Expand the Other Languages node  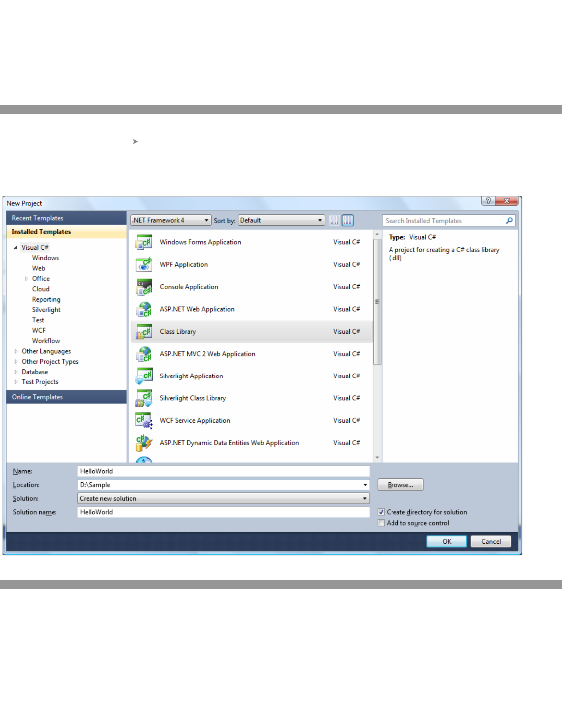pos(16,351)
